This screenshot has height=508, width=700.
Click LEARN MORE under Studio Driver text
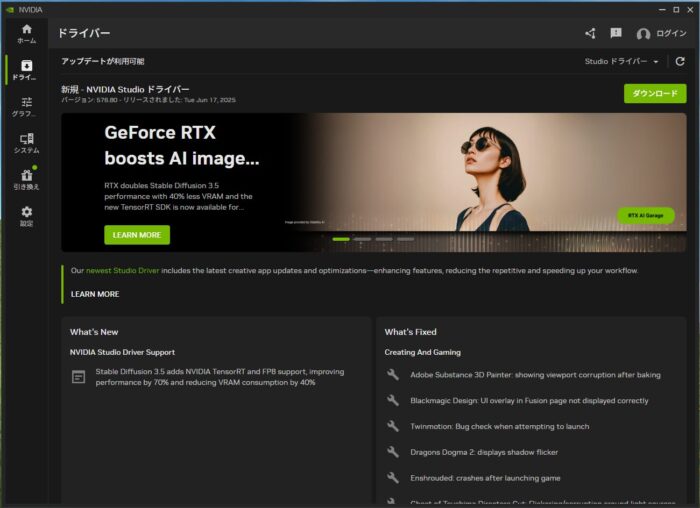pos(95,294)
